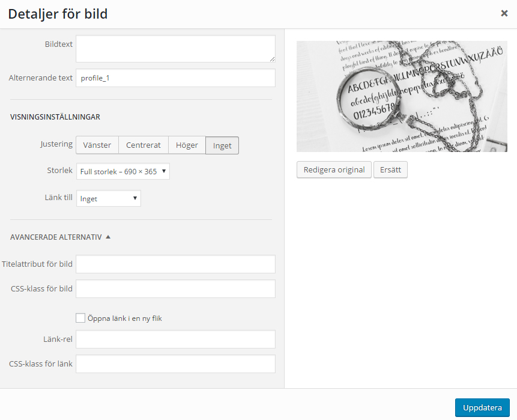This screenshot has width=517, height=420.
Task: Focus the Bildtext textarea
Action: pos(175,49)
